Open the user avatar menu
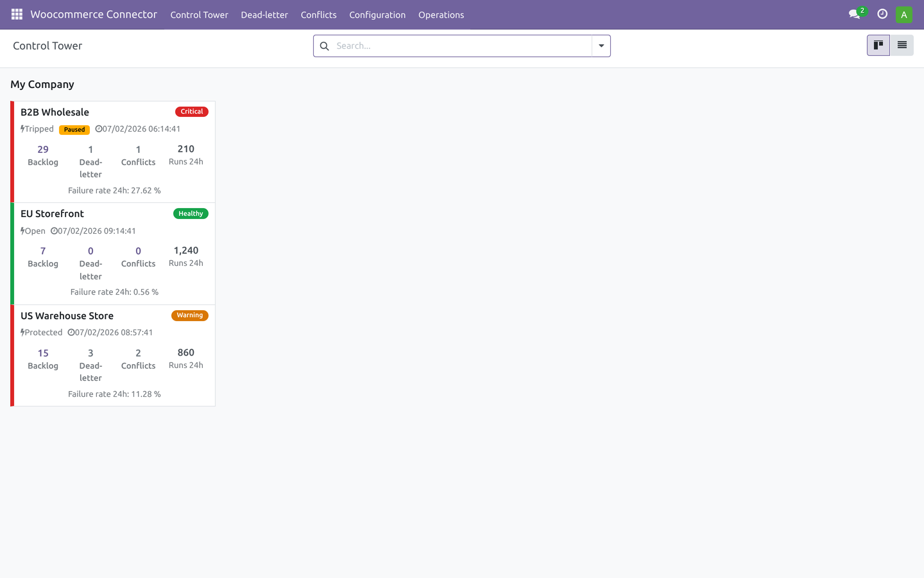The height and width of the screenshot is (578, 924). 904,14
